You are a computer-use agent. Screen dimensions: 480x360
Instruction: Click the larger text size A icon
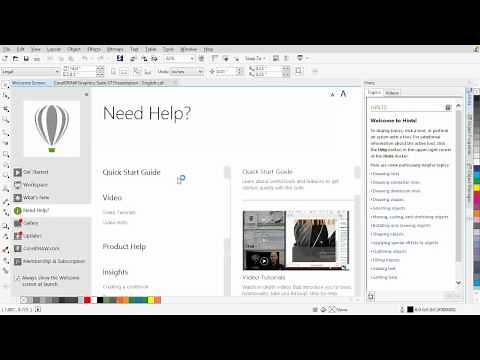(x=343, y=94)
